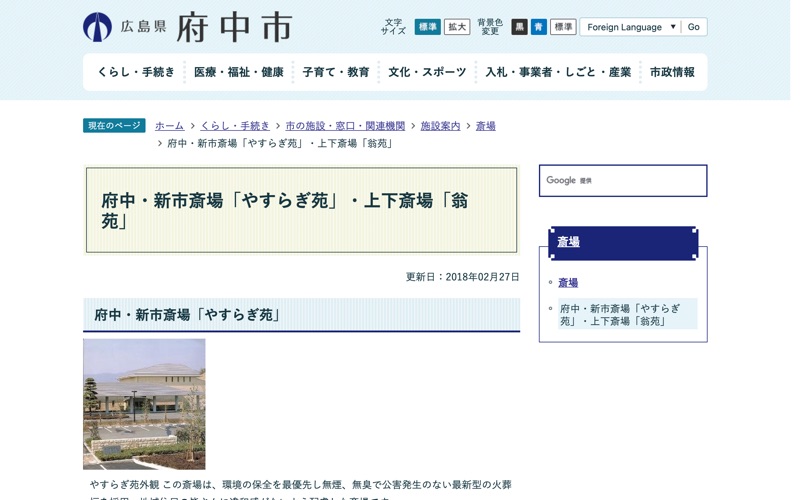Click the Go button
The height and width of the screenshot is (500, 800).
694,27
